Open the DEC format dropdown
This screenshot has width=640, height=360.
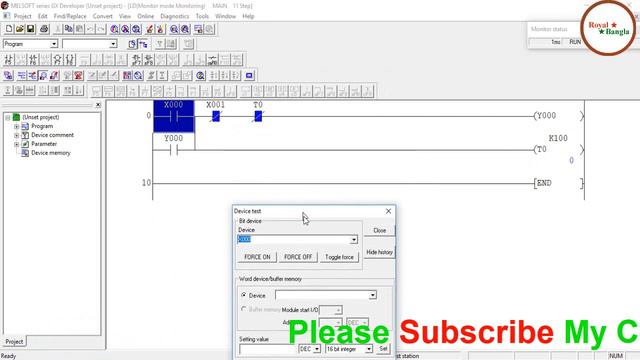(x=317, y=349)
